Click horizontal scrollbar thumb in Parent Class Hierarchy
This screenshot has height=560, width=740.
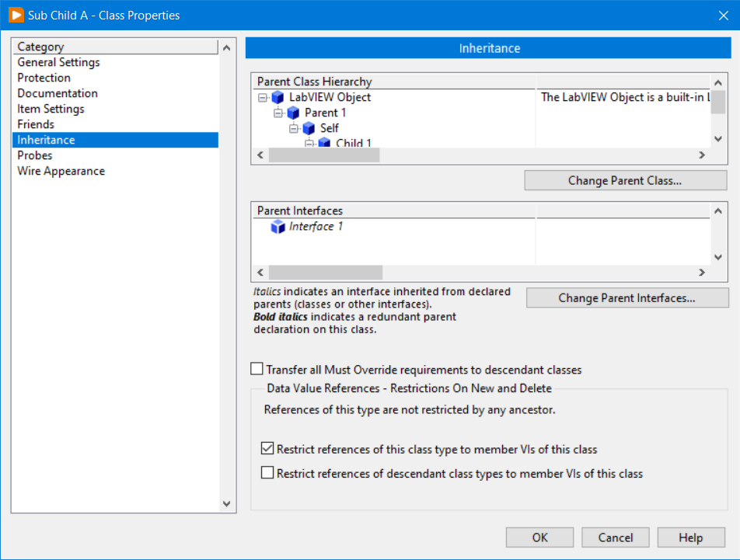coord(324,155)
